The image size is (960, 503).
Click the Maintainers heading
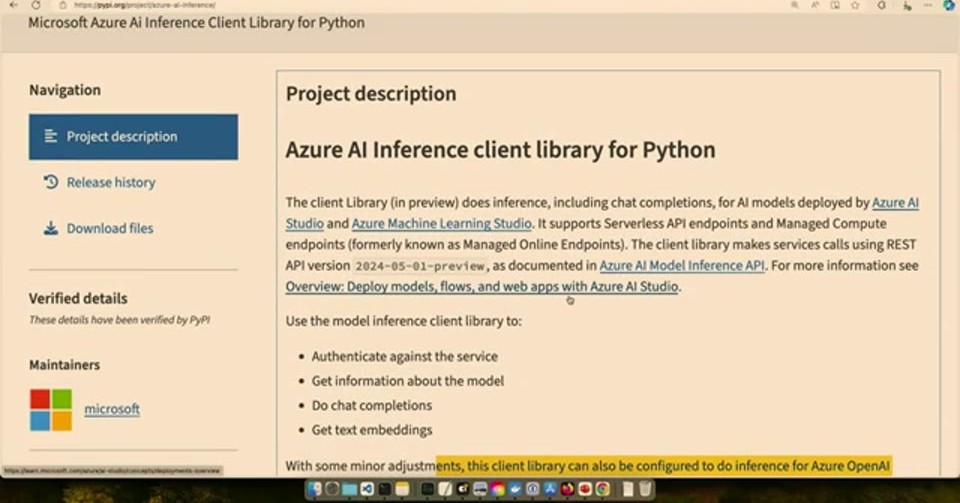[x=64, y=365]
